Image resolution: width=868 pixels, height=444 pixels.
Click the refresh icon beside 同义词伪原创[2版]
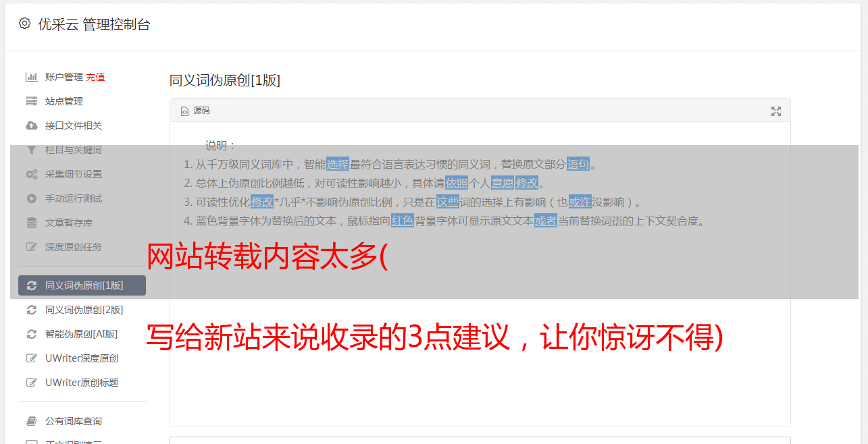tap(31, 310)
